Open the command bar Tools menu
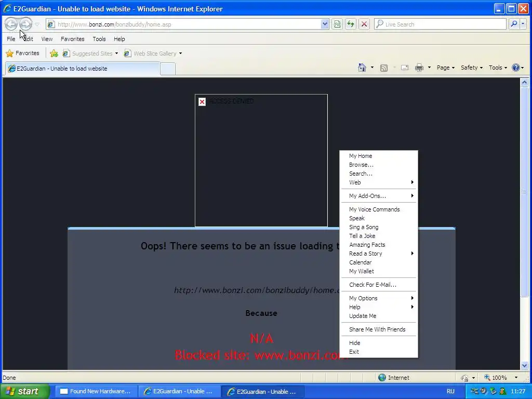Image resolution: width=532 pixels, height=399 pixels. click(x=498, y=68)
